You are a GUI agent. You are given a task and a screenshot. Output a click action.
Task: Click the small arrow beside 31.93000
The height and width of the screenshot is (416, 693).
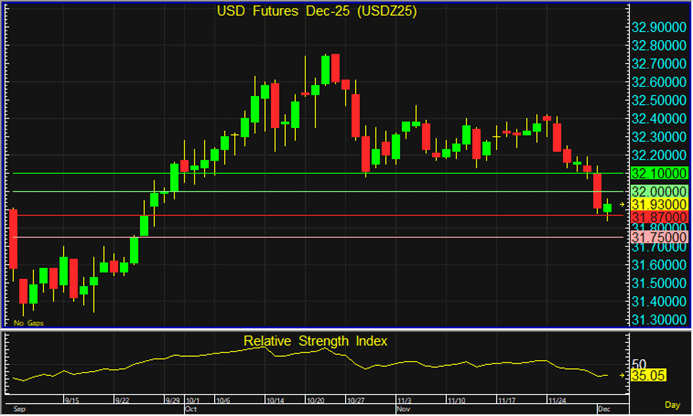click(622, 204)
